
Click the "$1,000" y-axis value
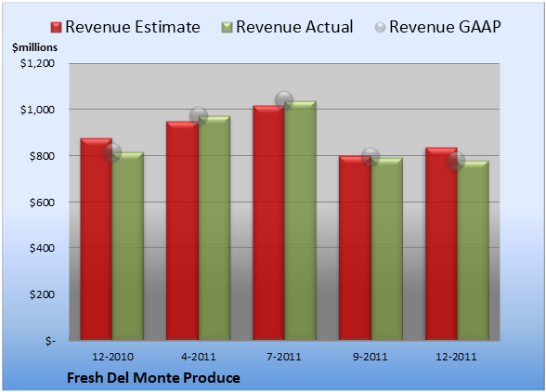37,110
